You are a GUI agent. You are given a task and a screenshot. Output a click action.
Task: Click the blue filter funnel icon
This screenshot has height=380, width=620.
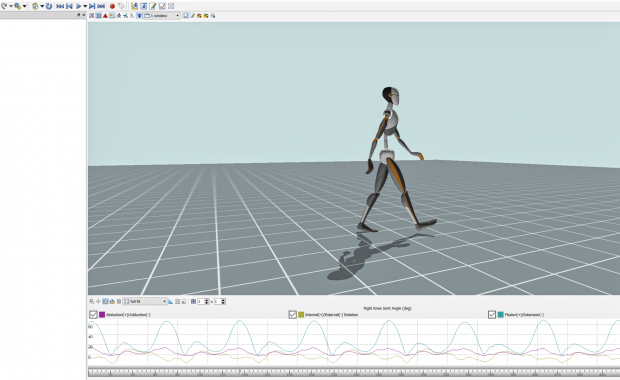[139, 16]
